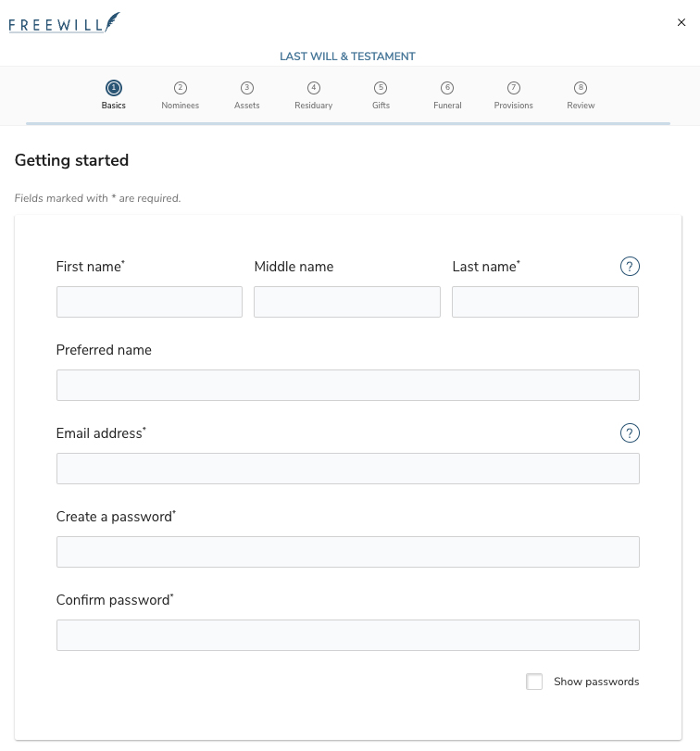
Task: Select step 3 Assets
Action: click(247, 94)
